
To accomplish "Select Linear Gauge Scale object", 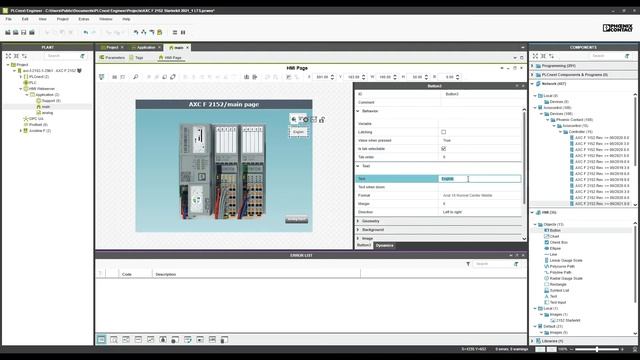I will coord(566,260).
